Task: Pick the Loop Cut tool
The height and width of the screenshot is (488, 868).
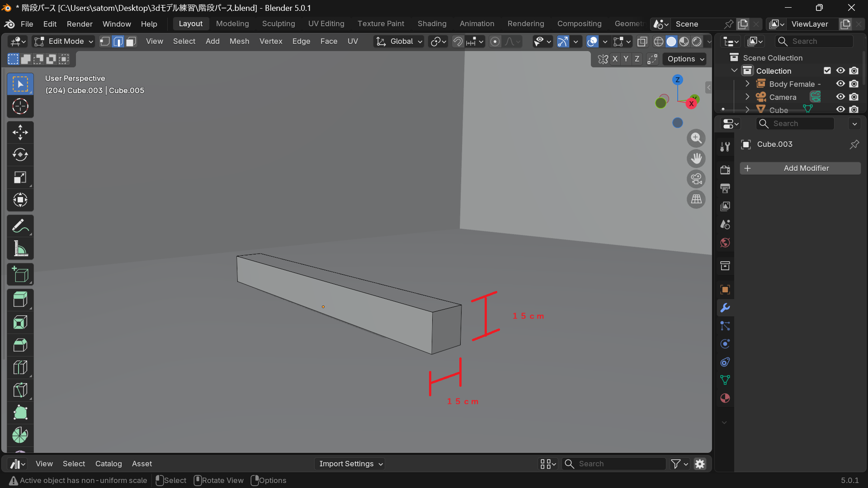Action: coord(20,367)
